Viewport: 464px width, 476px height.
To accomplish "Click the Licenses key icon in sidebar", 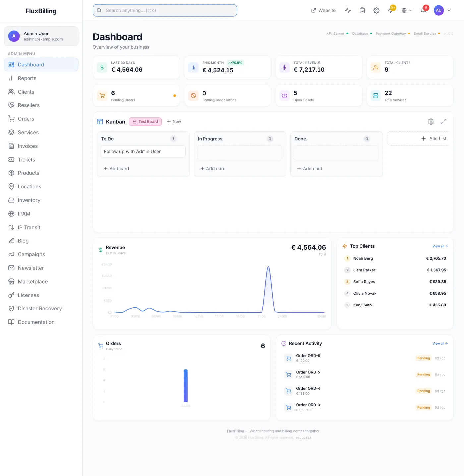I will click(x=11, y=295).
